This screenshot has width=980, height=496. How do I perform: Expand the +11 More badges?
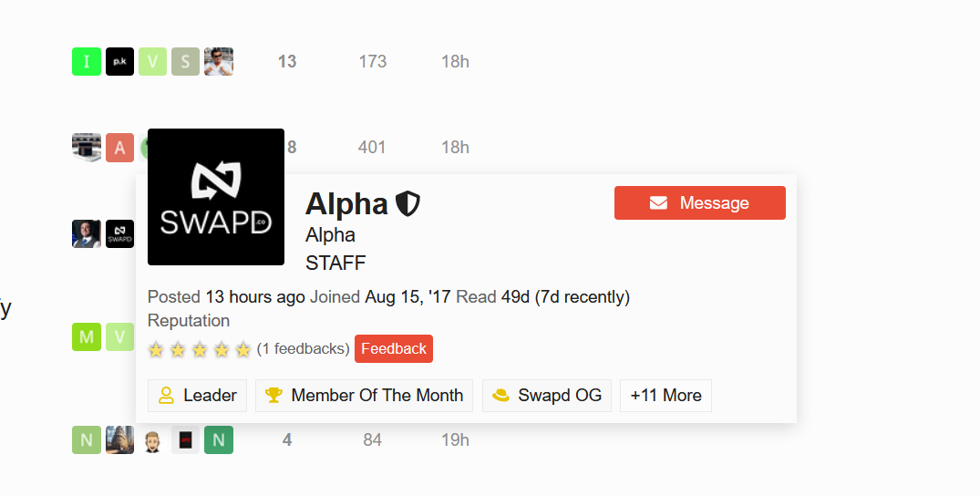[x=665, y=396]
